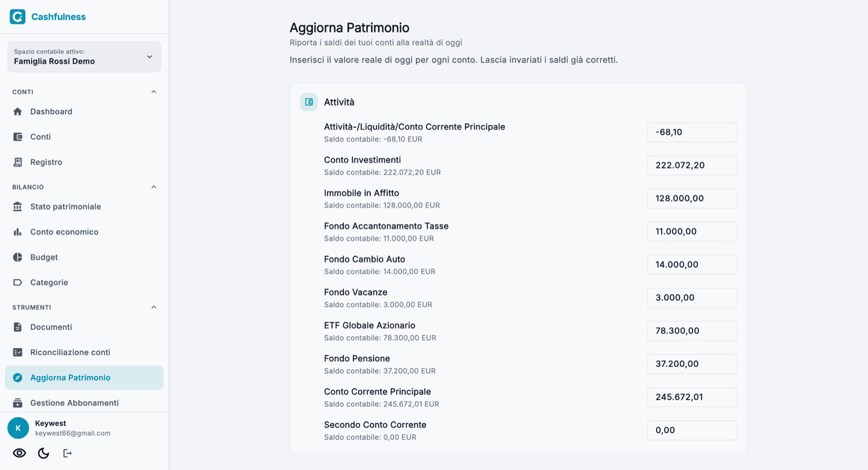Image resolution: width=868 pixels, height=470 pixels.
Task: Select the Budget pie chart icon
Action: (17, 258)
